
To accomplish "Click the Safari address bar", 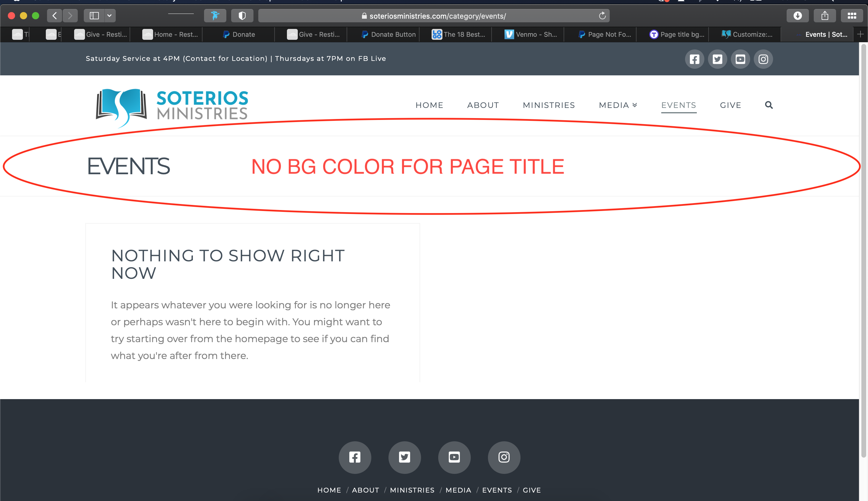I will coord(433,16).
